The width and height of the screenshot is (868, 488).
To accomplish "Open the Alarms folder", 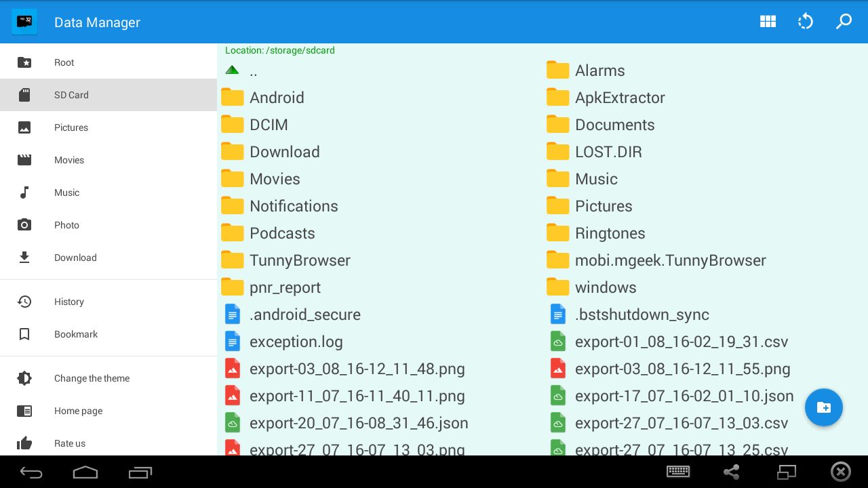I will pyautogui.click(x=705, y=70).
